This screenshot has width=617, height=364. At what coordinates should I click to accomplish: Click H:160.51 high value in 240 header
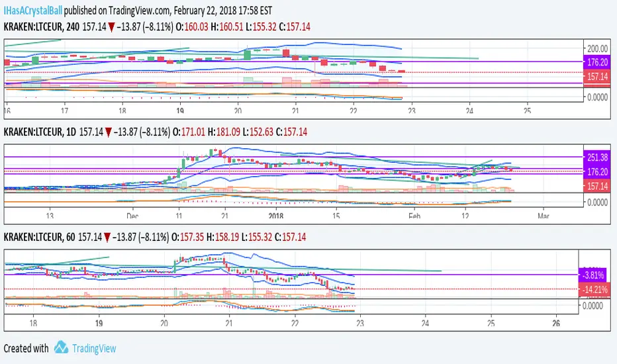coord(226,26)
